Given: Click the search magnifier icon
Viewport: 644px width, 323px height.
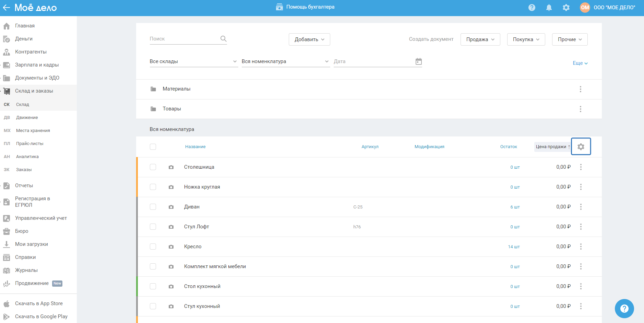Looking at the screenshot, I should [x=223, y=39].
